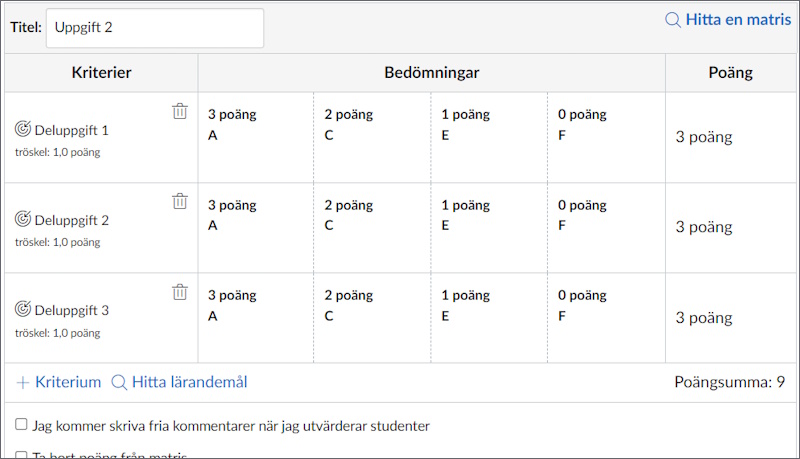The width and height of the screenshot is (800, 459).
Task: Select the 0 poäng F rating for Deluppgift 1
Action: (x=606, y=137)
